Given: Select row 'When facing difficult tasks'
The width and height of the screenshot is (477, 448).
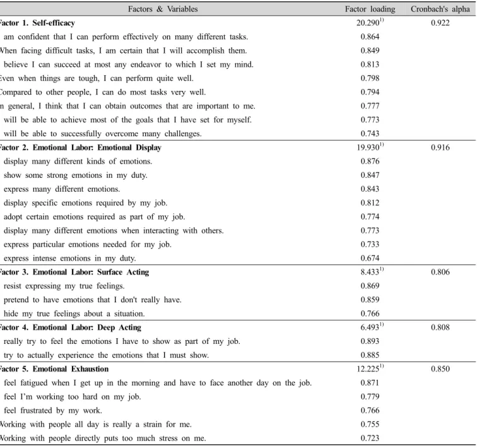Looking at the screenshot, I should pyautogui.click(x=124, y=50).
